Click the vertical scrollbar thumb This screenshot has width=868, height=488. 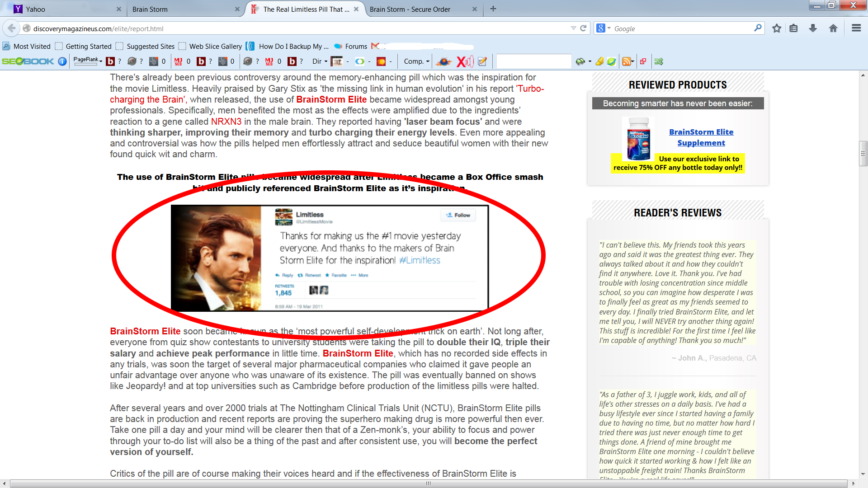863,154
